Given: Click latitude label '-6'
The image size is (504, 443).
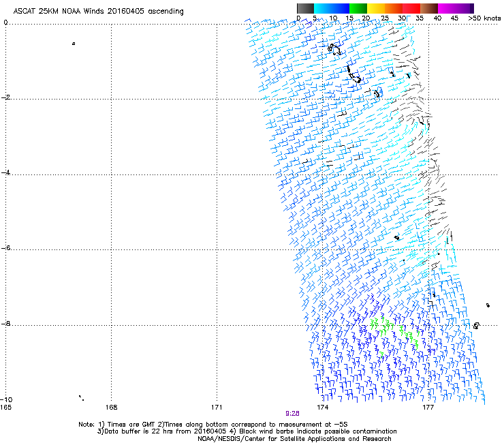Looking at the screenshot, I should (5, 248).
